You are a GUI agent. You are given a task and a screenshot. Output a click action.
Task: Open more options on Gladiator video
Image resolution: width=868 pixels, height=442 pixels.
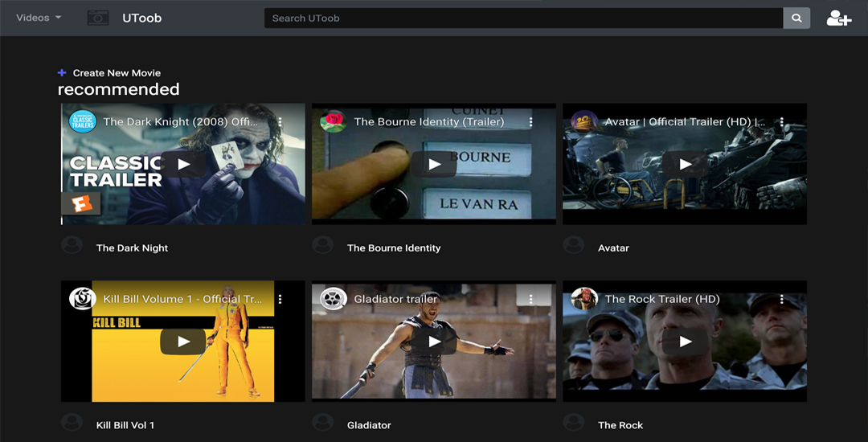[x=531, y=299]
